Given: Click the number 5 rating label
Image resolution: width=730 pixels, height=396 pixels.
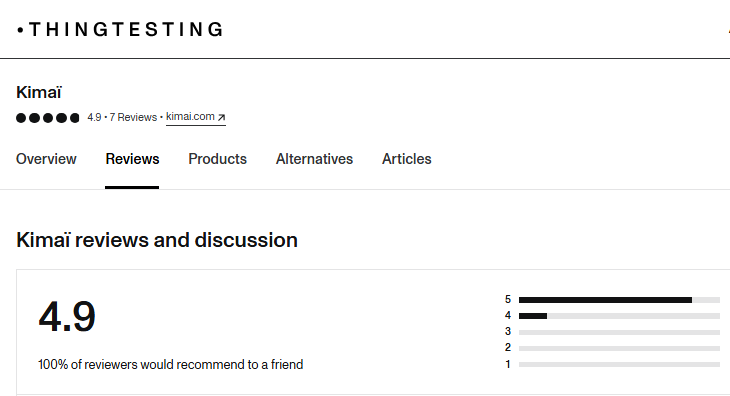Looking at the screenshot, I should pyautogui.click(x=508, y=299).
